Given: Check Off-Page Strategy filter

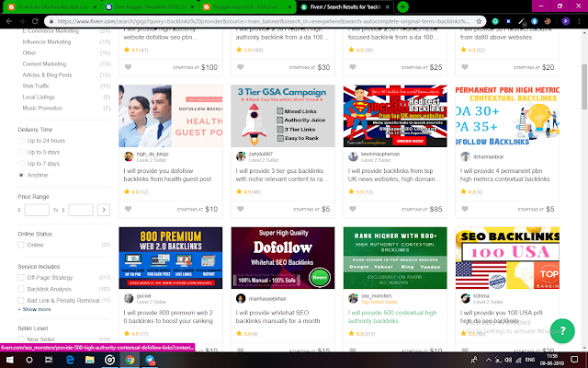Looking at the screenshot, I should tap(21, 278).
